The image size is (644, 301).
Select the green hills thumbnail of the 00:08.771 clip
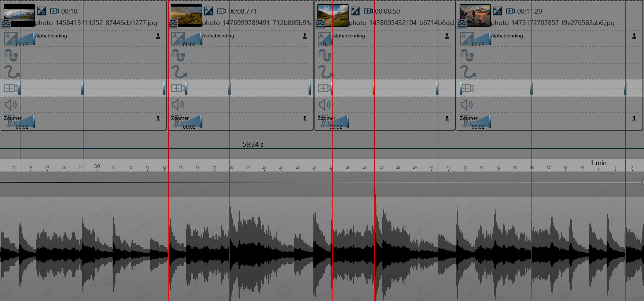(x=187, y=15)
